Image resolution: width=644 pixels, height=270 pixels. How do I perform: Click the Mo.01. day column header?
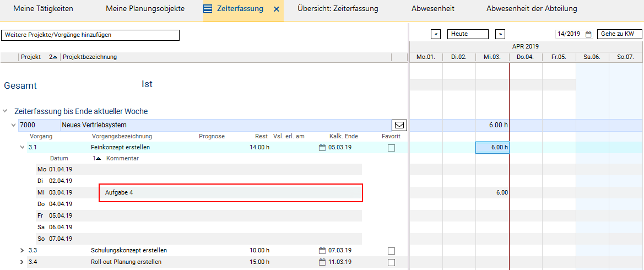[x=425, y=57]
